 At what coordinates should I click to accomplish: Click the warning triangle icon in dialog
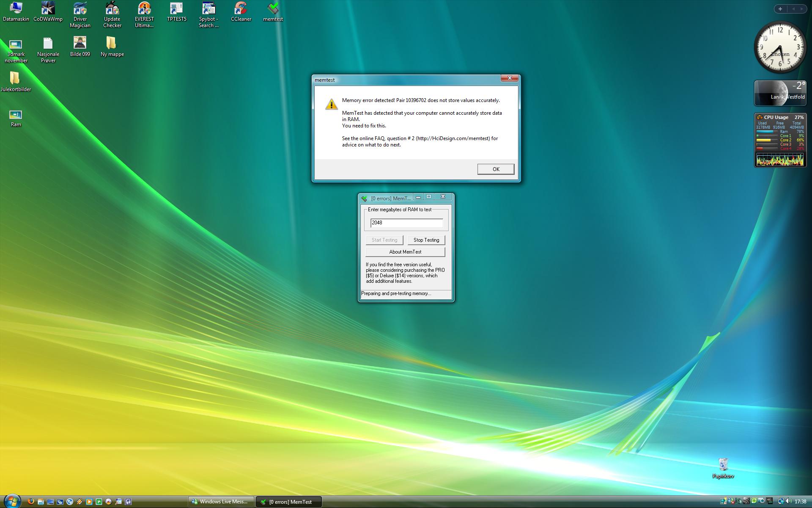[x=331, y=104]
